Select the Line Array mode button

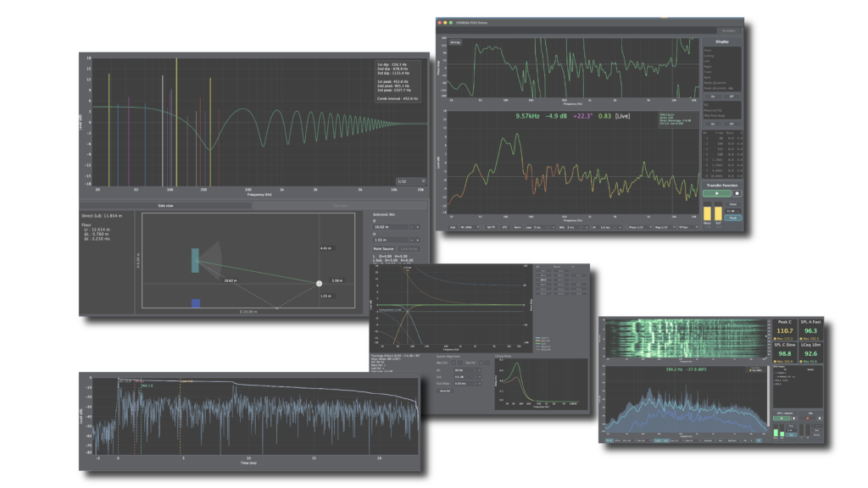tap(409, 248)
